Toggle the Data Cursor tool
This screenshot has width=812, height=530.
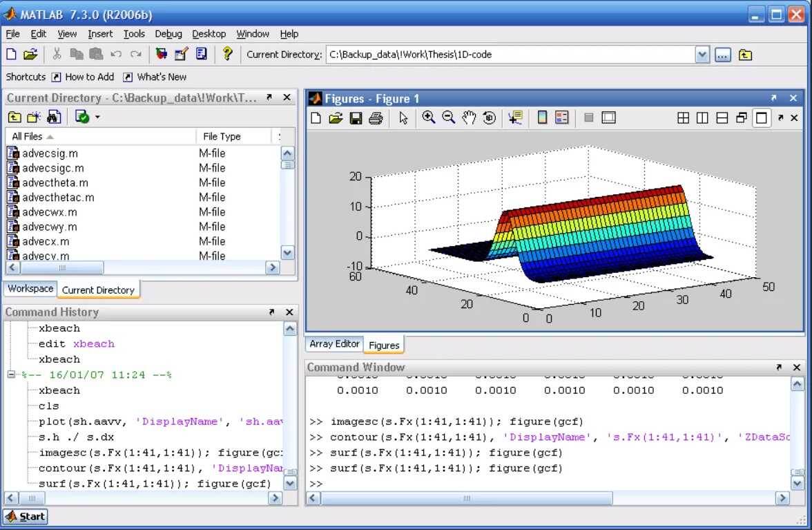coord(515,117)
